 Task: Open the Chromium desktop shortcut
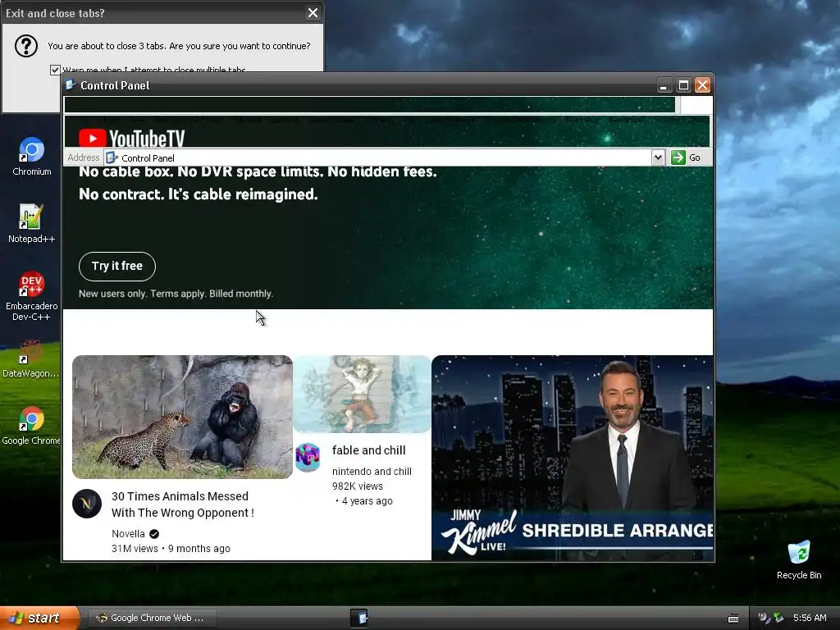coord(32,156)
